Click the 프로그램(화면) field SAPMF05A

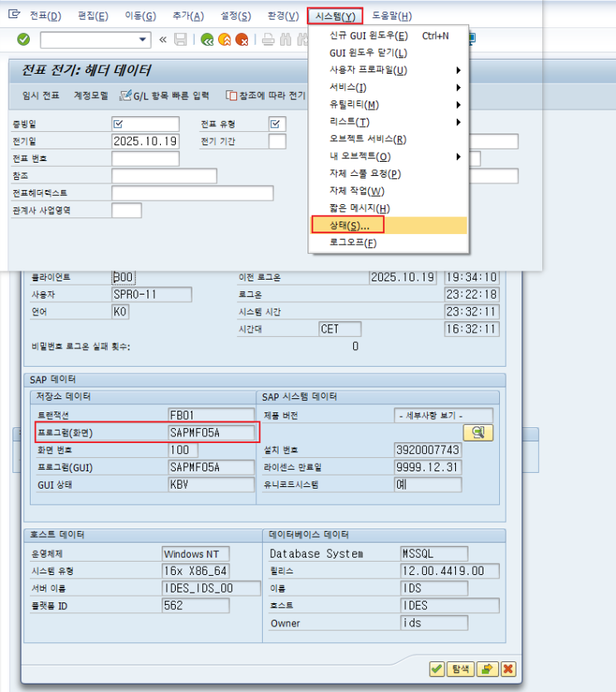point(211,432)
